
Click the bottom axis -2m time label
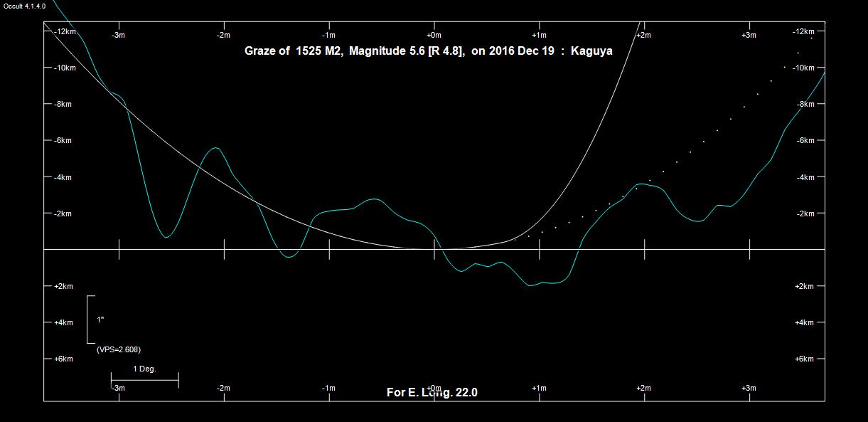[223, 388]
